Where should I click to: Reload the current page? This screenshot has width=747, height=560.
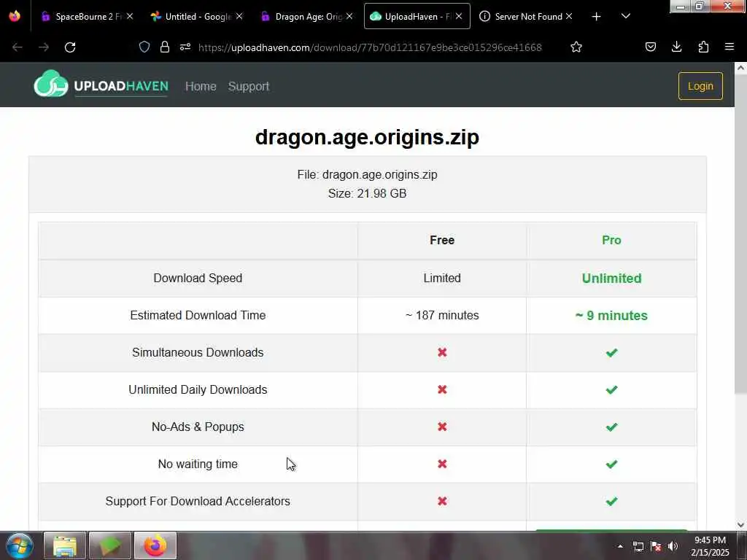[x=70, y=47]
